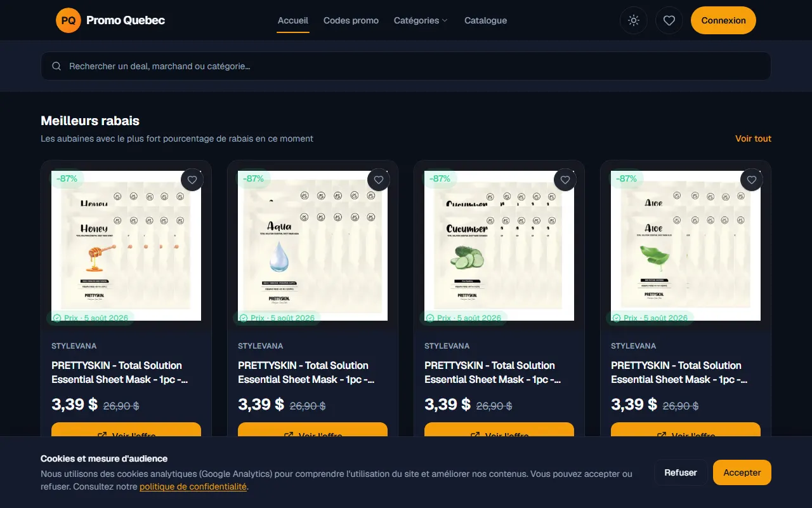Open the Cucumber mask product image
The image size is (812, 508).
click(499, 246)
